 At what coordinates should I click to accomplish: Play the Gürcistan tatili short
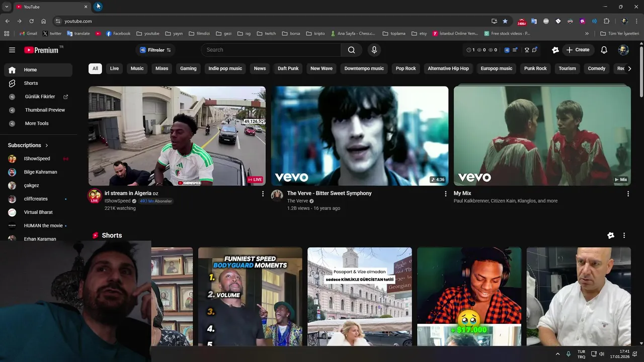(x=360, y=297)
